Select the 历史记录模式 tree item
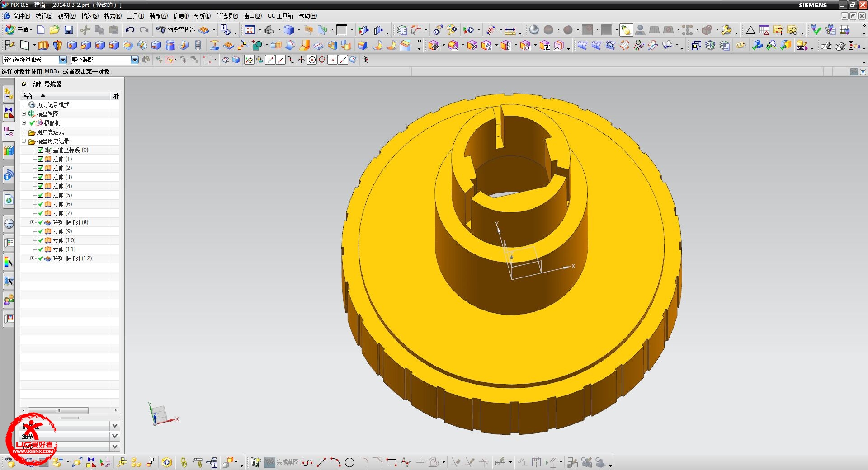This screenshot has width=868, height=470. pyautogui.click(x=53, y=105)
